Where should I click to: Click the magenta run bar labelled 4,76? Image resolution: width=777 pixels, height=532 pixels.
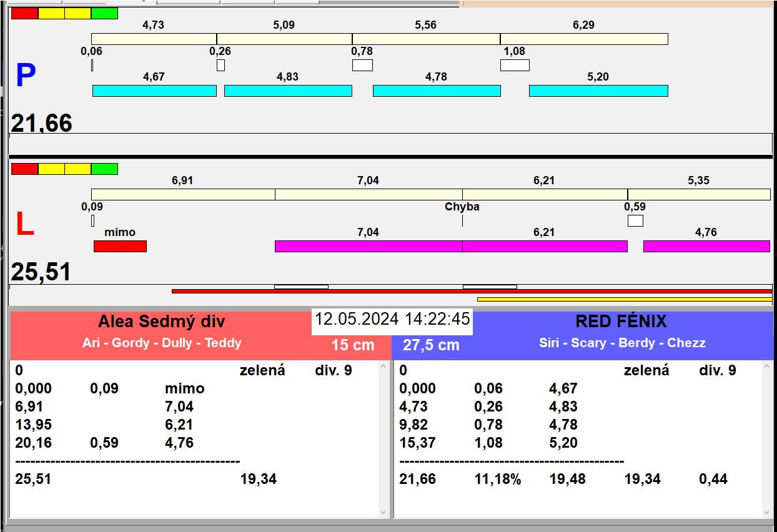point(706,246)
